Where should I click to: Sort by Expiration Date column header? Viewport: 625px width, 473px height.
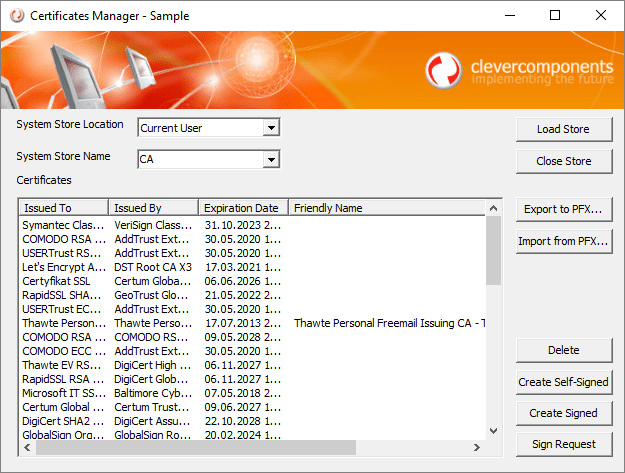[244, 208]
